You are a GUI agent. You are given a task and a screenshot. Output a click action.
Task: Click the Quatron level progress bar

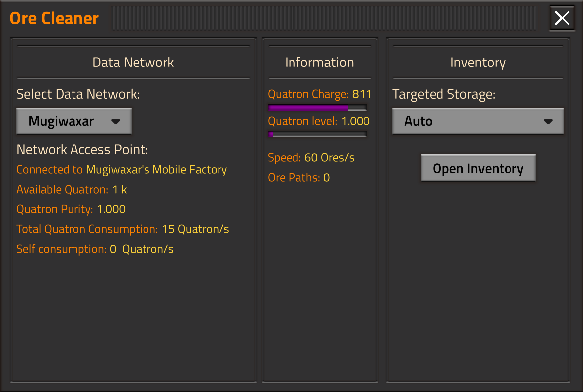[317, 134]
